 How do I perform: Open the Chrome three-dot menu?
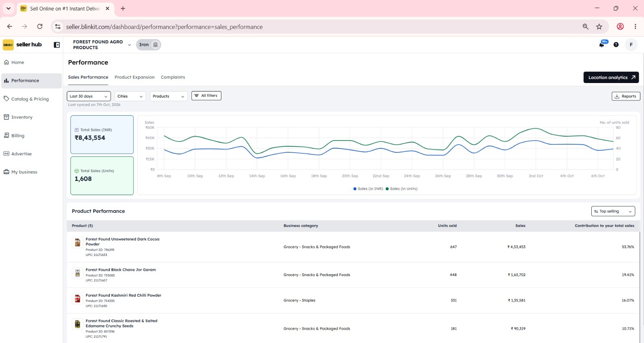[x=636, y=27]
